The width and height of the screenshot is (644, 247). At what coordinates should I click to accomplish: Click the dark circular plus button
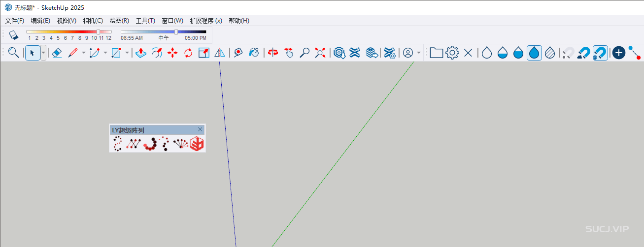tap(619, 53)
